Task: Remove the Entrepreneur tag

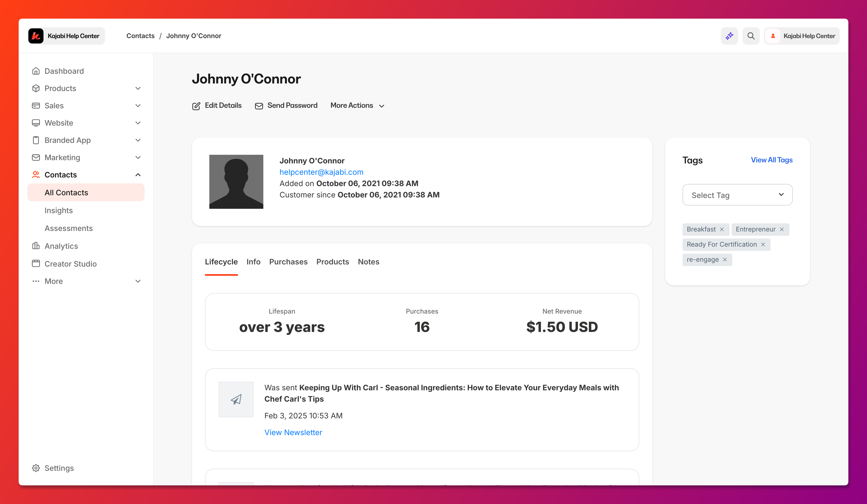Action: coord(782,230)
